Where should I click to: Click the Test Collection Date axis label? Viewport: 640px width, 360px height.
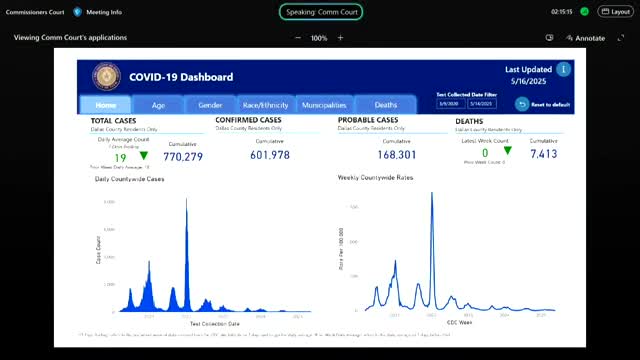tap(215, 324)
